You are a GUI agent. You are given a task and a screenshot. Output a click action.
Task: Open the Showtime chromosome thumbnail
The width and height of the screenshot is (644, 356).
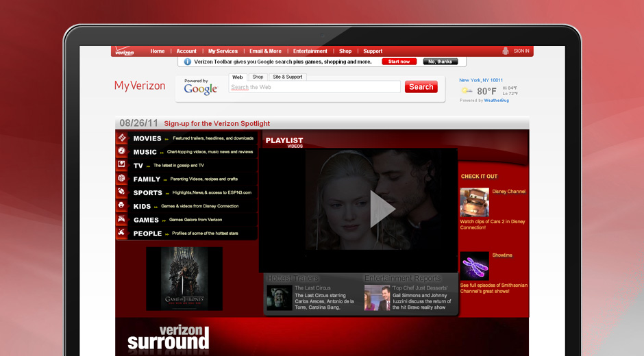coord(474,266)
